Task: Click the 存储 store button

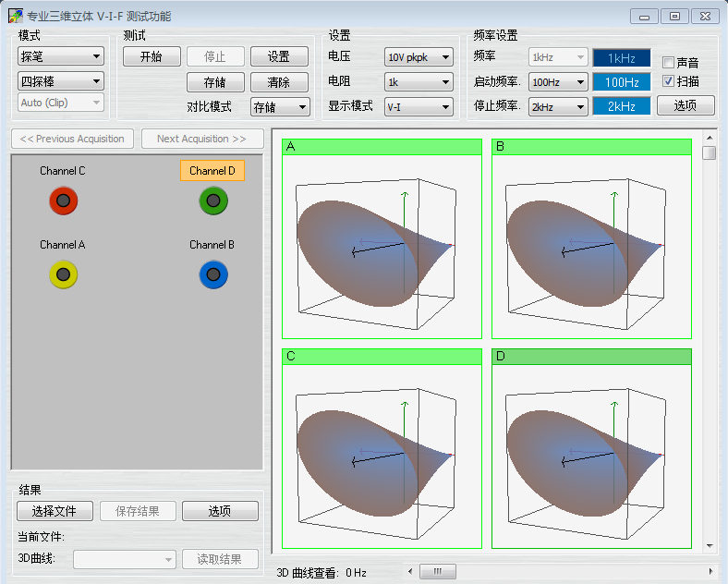Action: pyautogui.click(x=215, y=82)
